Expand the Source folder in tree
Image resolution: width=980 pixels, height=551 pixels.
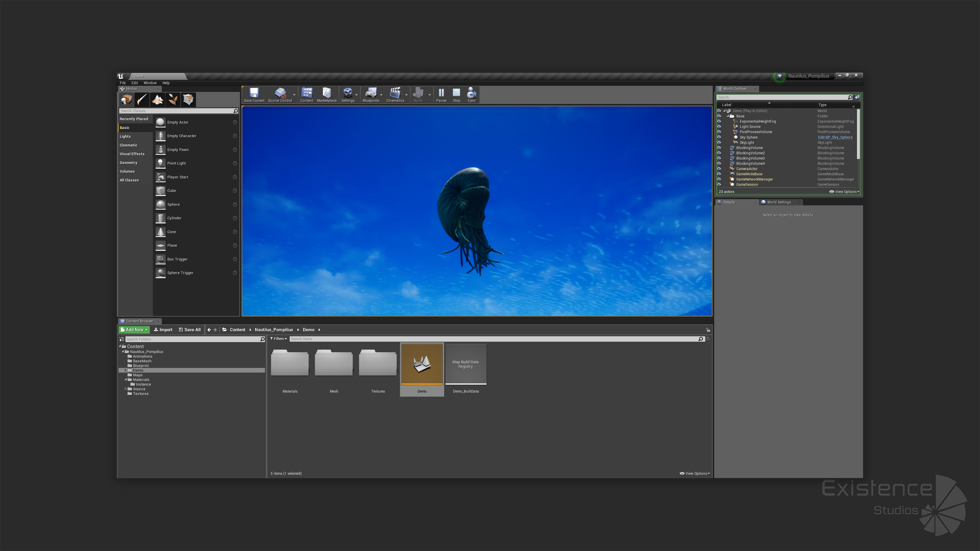coord(126,389)
